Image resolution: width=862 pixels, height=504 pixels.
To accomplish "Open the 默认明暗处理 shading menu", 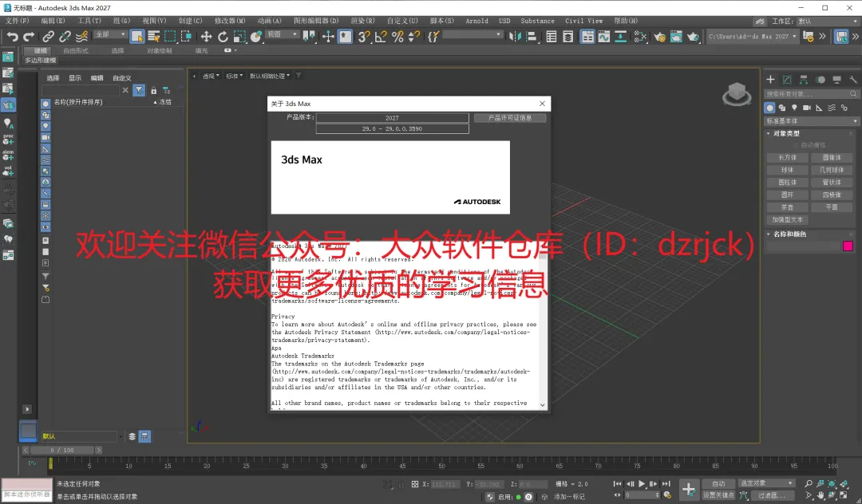I will click(270, 76).
